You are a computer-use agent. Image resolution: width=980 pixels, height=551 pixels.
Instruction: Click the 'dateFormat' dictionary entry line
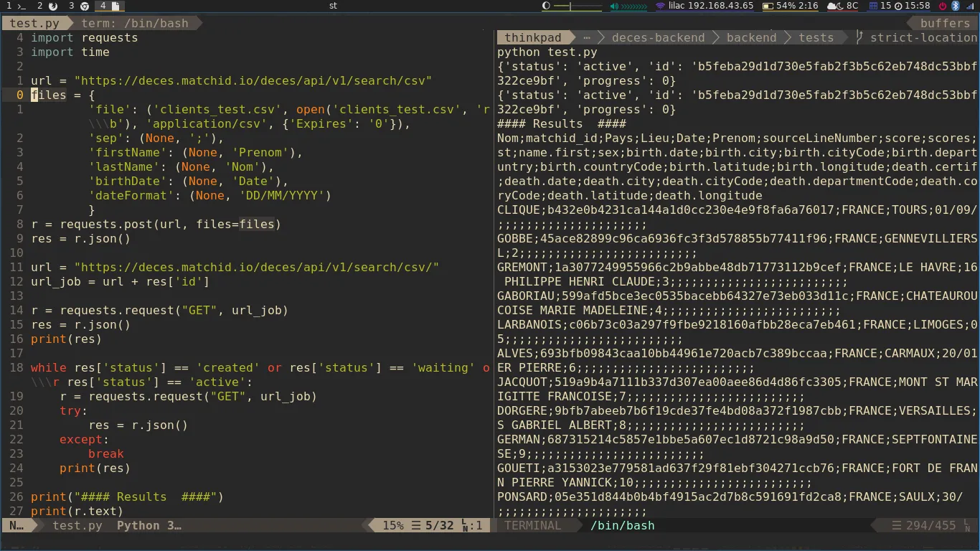(209, 195)
